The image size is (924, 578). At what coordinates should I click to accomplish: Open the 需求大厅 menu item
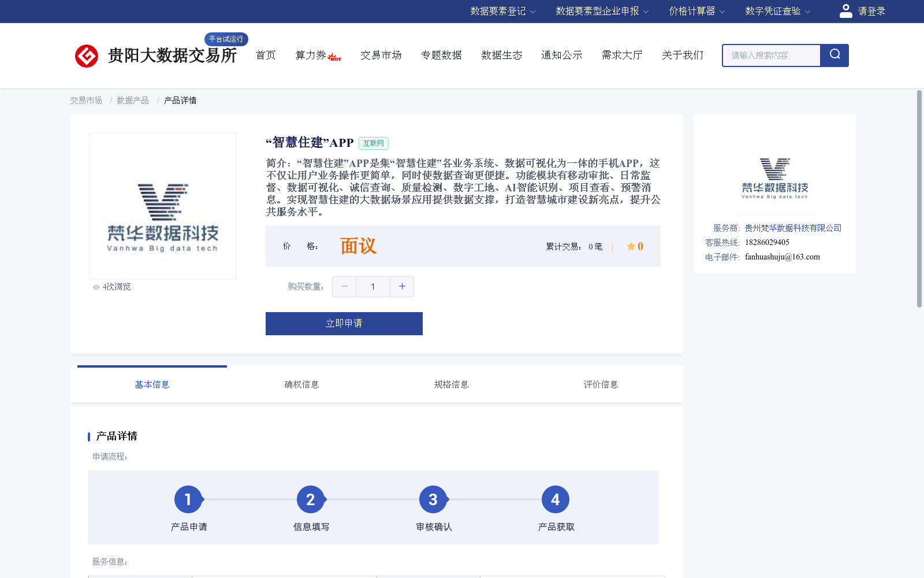pos(622,55)
